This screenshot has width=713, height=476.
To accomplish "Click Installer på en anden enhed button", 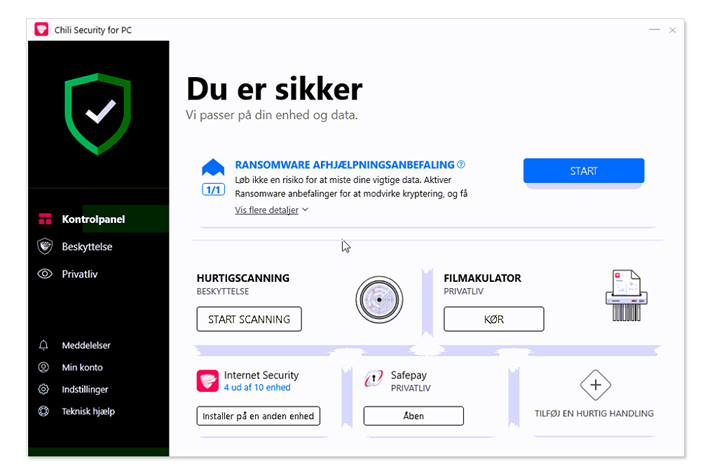I will tap(258, 416).
